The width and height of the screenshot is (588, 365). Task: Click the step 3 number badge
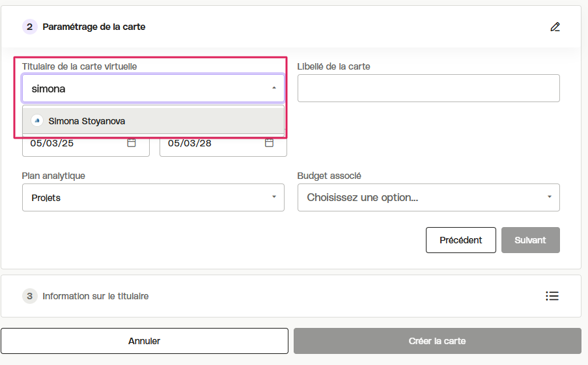(29, 296)
